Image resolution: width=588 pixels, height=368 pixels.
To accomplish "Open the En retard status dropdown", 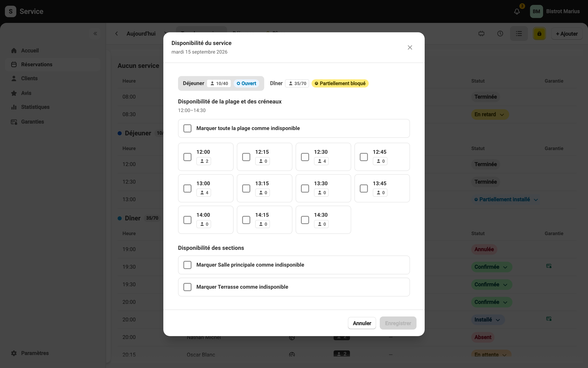I will pos(490,114).
